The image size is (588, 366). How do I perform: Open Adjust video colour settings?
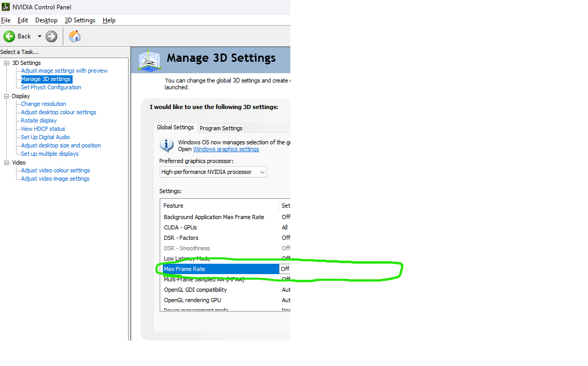tap(55, 170)
